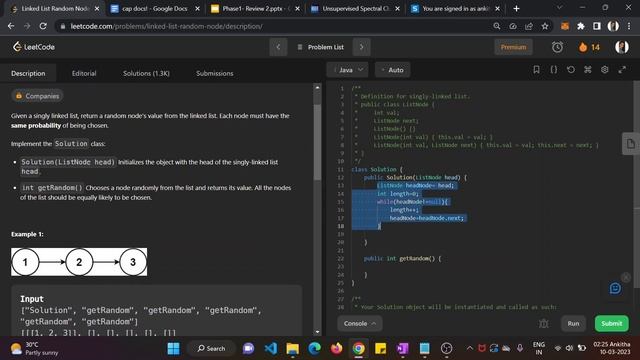Open the Chrome menu three dots

click(629, 26)
